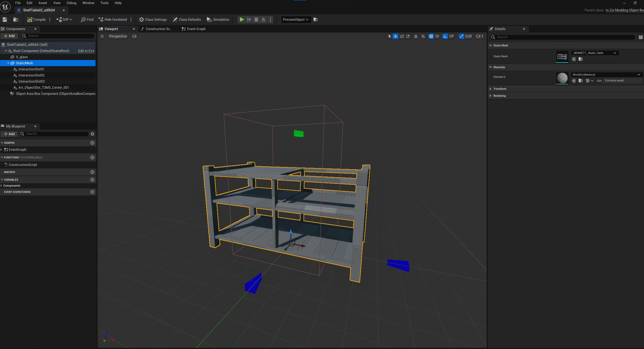This screenshot has width=644, height=349.
Task: Open Compile options three-dot menu
Action: 50,20
